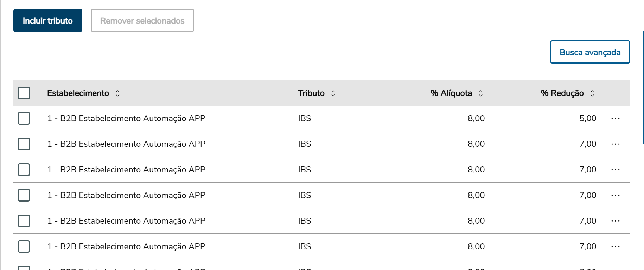
Task: Sort by % Redução column arrows
Action: tap(592, 93)
